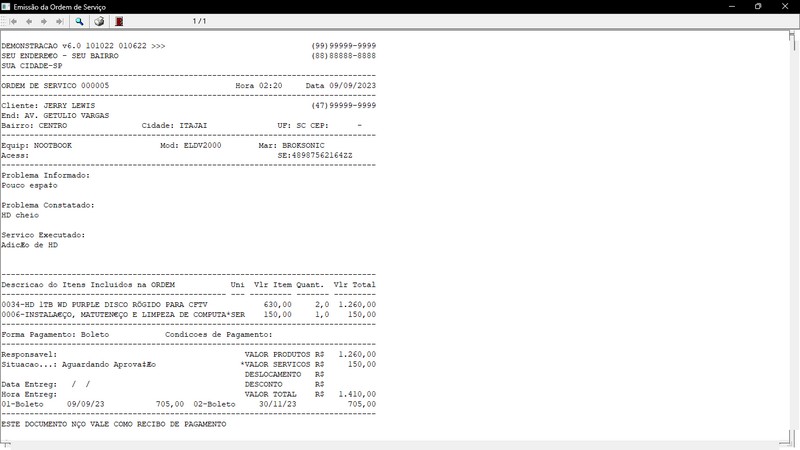Click unit price 630,00

tap(278, 305)
